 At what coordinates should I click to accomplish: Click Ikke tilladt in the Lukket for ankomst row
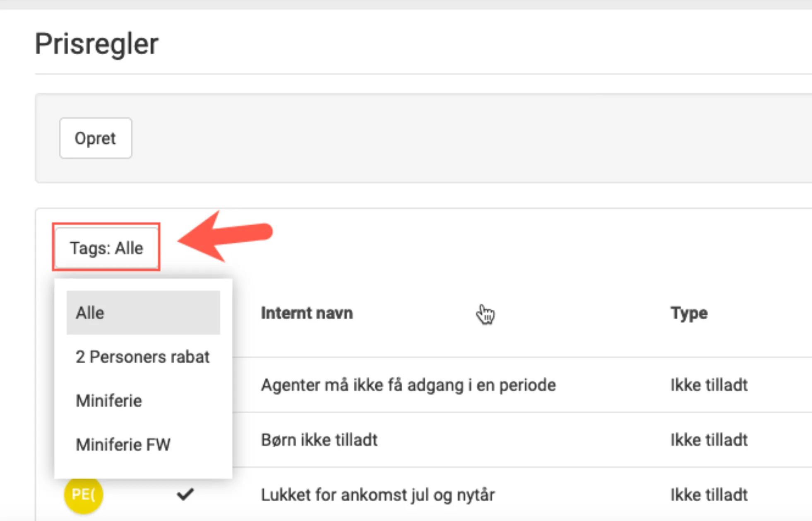[x=709, y=494]
